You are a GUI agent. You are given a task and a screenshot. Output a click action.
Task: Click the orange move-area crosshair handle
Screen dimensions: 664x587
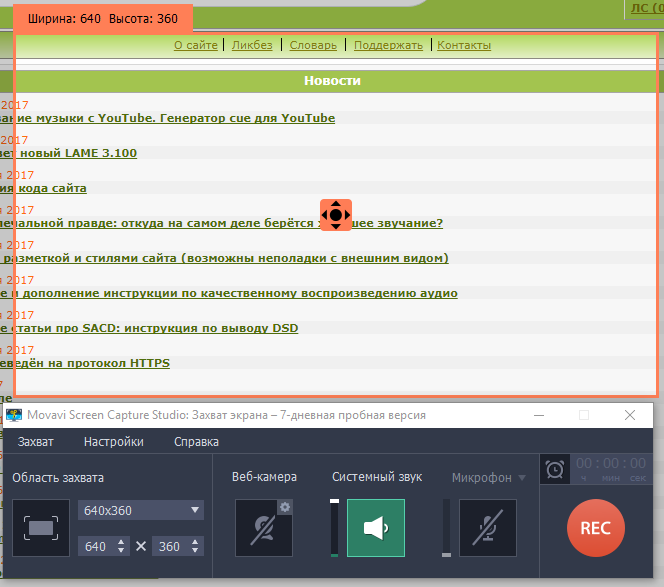[x=336, y=215]
